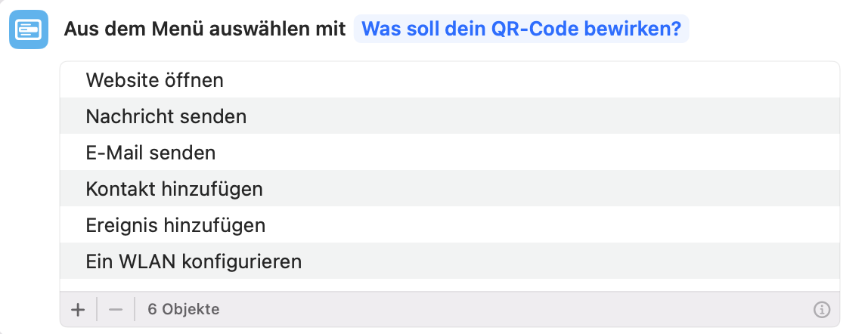Screen dimensions: 868x334
Task: Click the divider between plus and minus buttons
Action: click(97, 310)
